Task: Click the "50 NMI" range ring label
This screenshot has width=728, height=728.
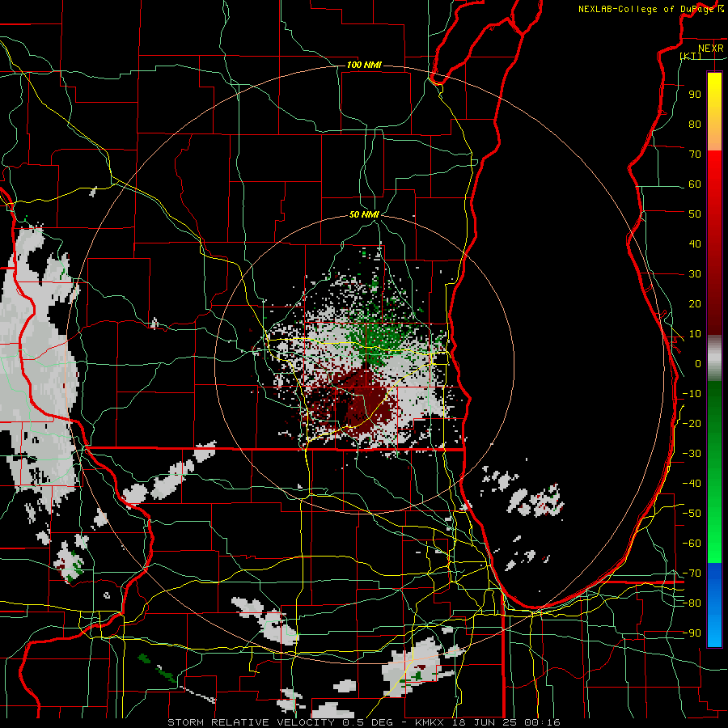Action: tap(365, 214)
